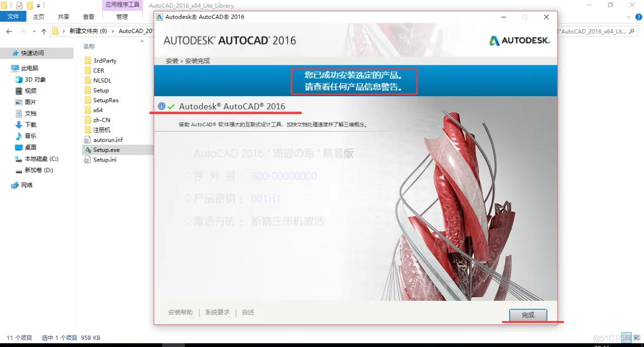
Task: Select the SetupRes folder
Action: point(106,100)
